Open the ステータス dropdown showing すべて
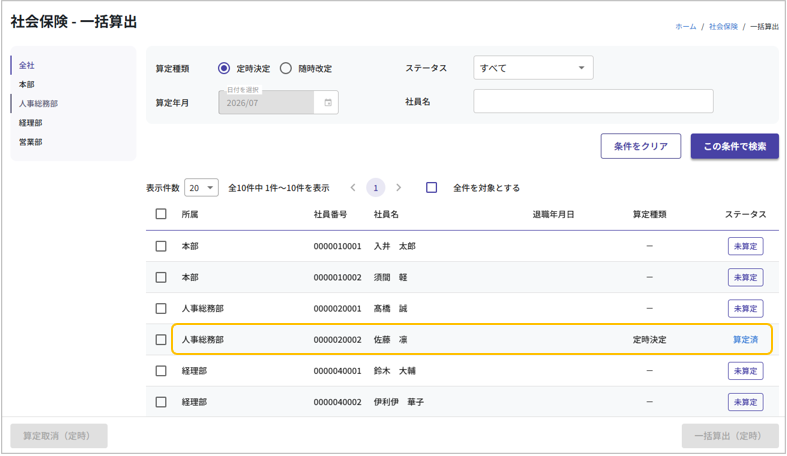This screenshot has height=456, width=787. (533, 68)
